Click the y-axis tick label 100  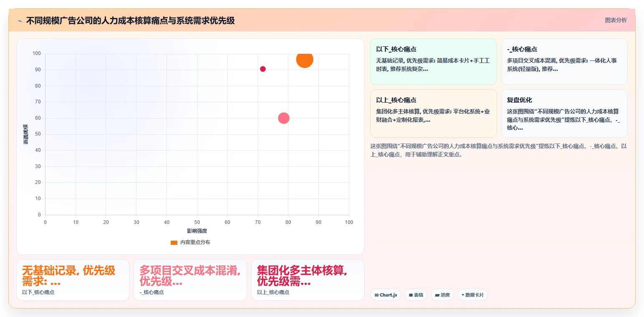(x=37, y=53)
